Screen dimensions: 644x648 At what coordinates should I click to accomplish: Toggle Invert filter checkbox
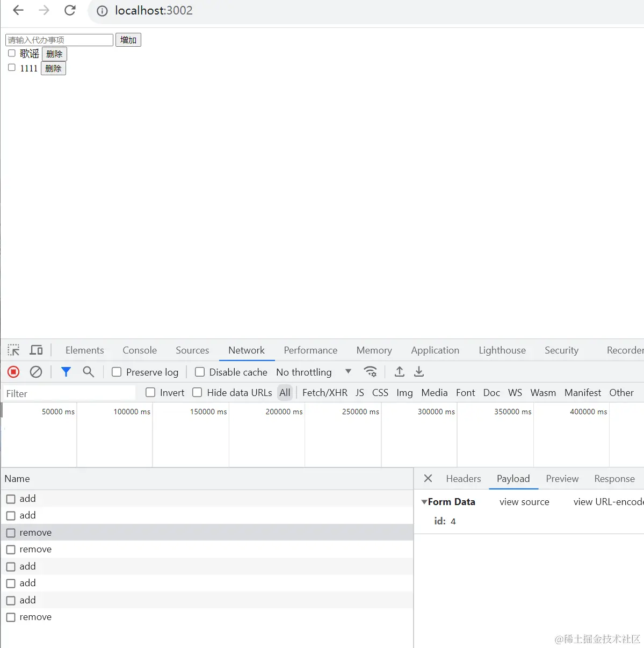point(150,393)
